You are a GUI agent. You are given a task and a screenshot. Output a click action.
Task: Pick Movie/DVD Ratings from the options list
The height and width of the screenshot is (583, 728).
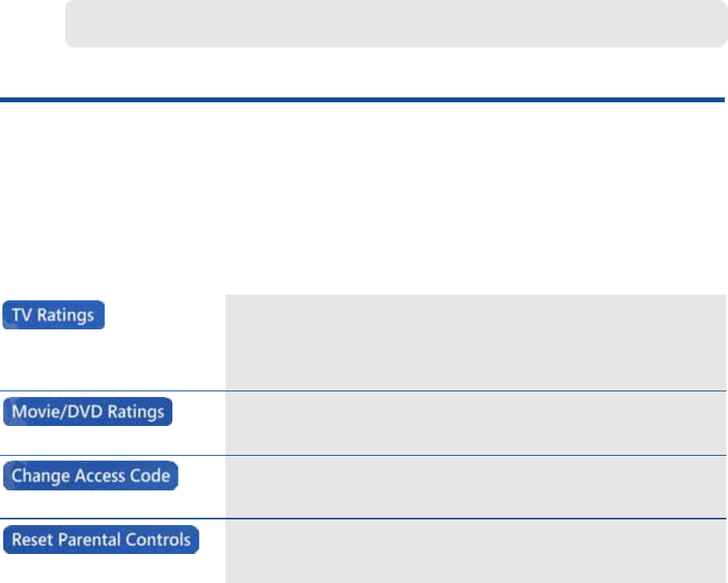(x=88, y=412)
